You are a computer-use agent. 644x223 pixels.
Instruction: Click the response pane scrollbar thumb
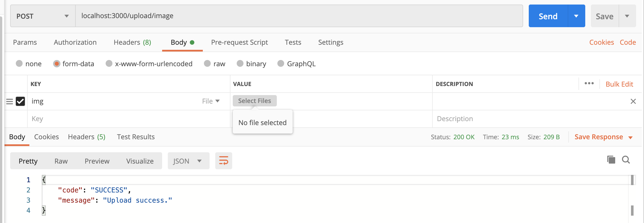tap(632, 210)
